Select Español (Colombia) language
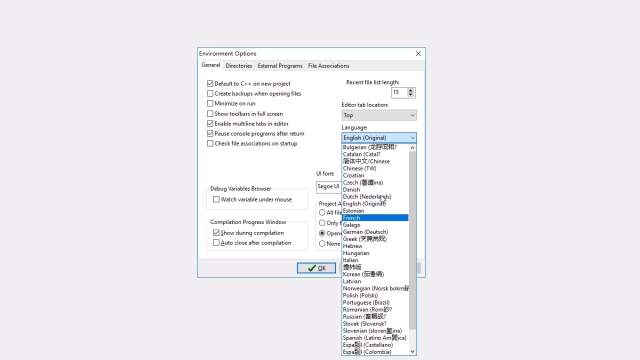 [375, 352]
